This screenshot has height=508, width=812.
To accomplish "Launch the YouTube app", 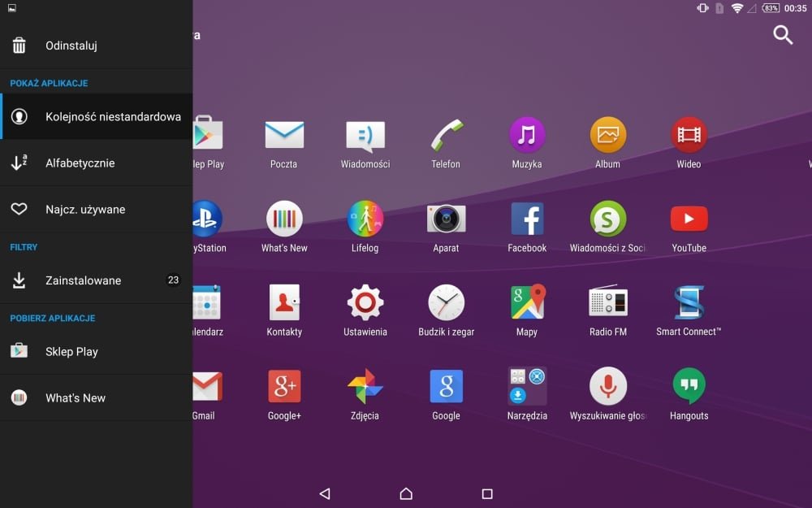I will pyautogui.click(x=689, y=219).
